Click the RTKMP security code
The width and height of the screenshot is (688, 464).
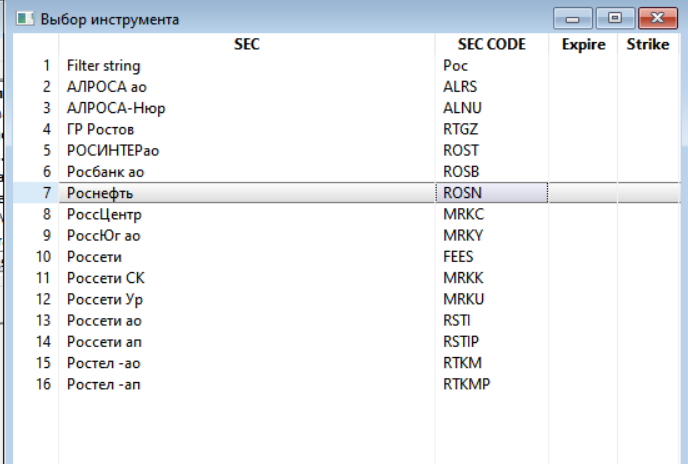[x=466, y=384]
